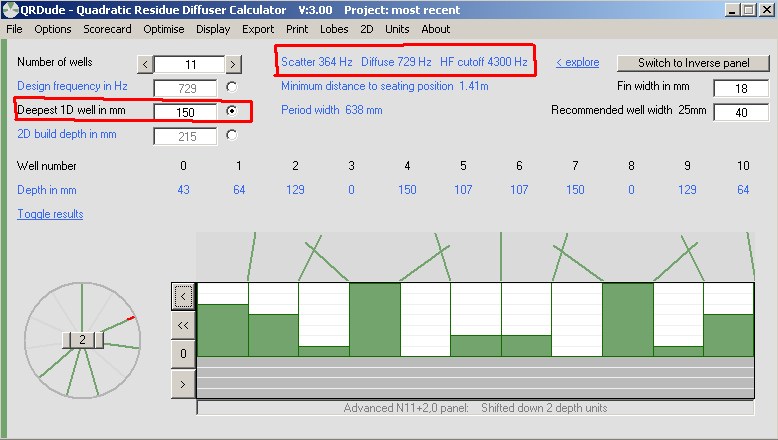This screenshot has height=440, width=778.
Task: Click well 2 depth value 129
Action: 295,190
